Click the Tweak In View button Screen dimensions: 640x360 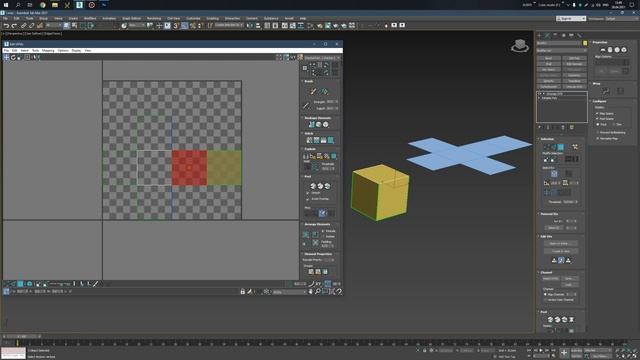[561, 251]
